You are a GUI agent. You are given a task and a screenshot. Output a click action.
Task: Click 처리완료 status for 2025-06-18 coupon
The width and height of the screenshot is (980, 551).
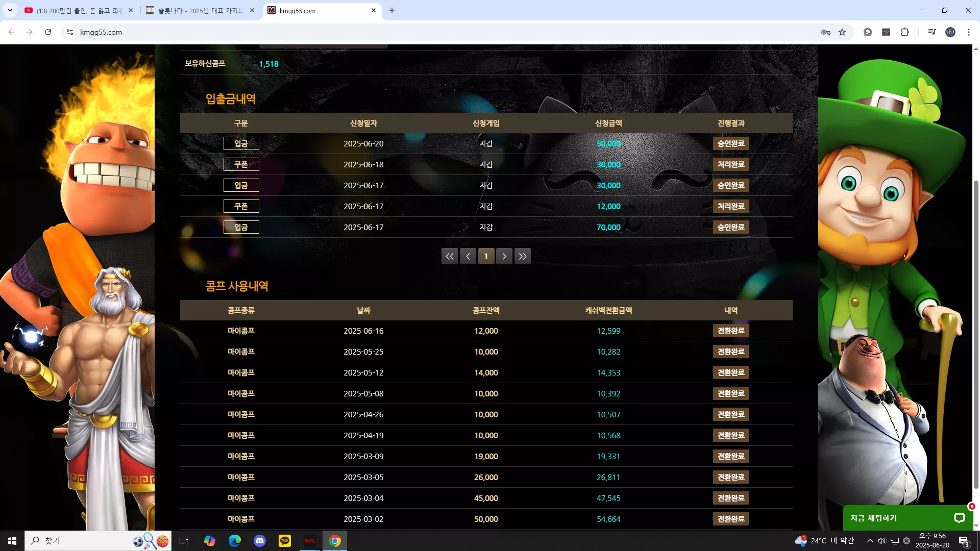point(731,164)
